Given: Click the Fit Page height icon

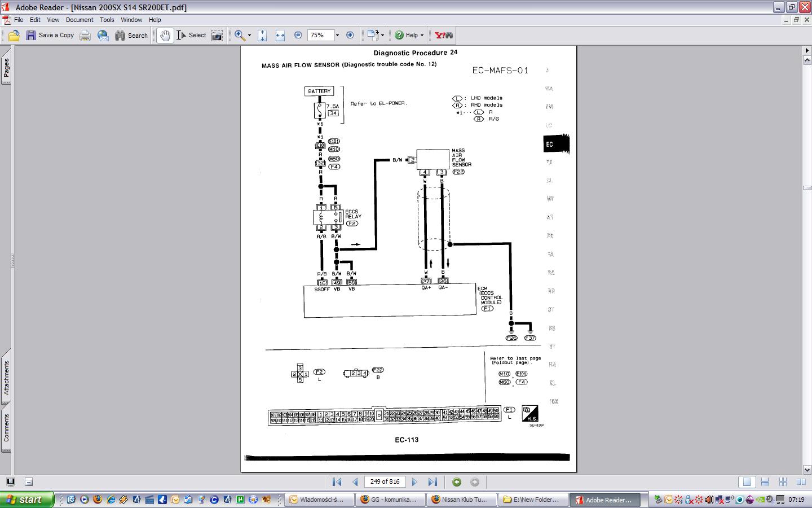Looking at the screenshot, I should click(x=262, y=35).
